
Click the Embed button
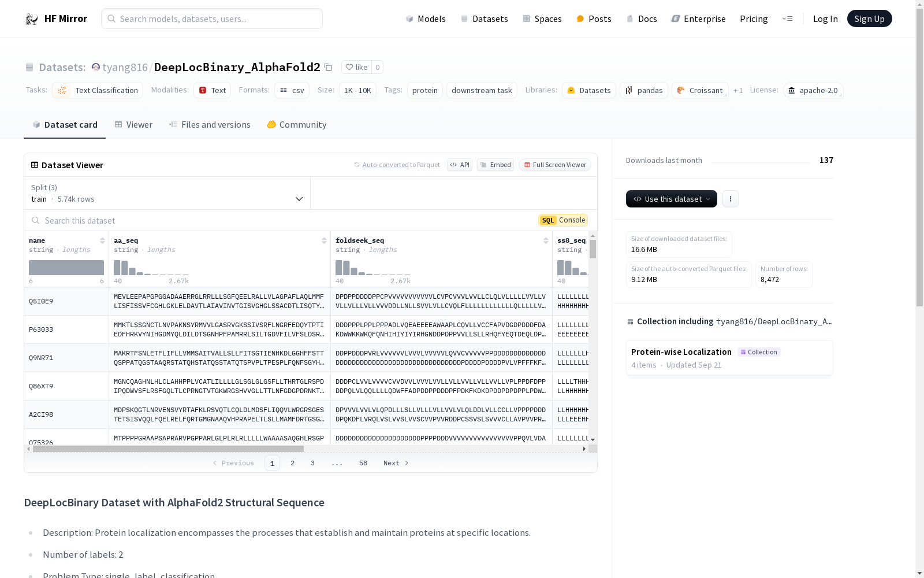tap(495, 165)
